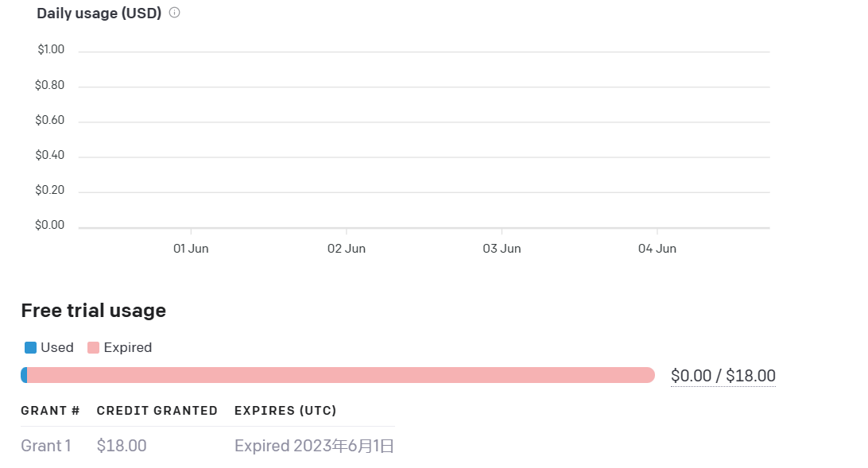This screenshot has width=868, height=468.
Task: Click the GRANT # column header
Action: 50,411
